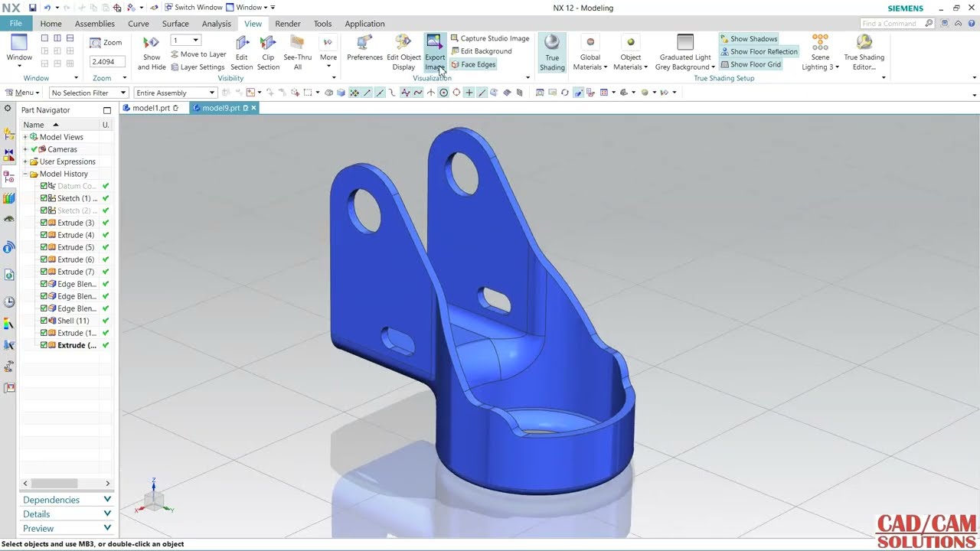Image resolution: width=980 pixels, height=551 pixels.
Task: Click the Object Materials sphere swatch
Action: click(x=631, y=42)
